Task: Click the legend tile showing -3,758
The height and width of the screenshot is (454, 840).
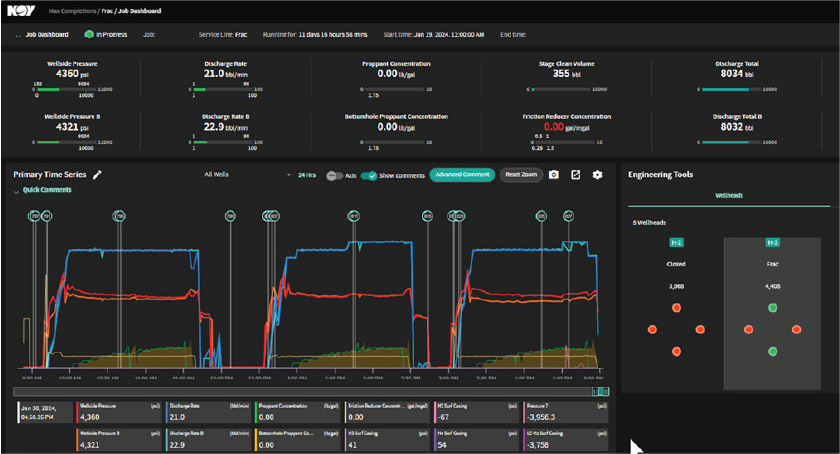Action: click(565, 440)
